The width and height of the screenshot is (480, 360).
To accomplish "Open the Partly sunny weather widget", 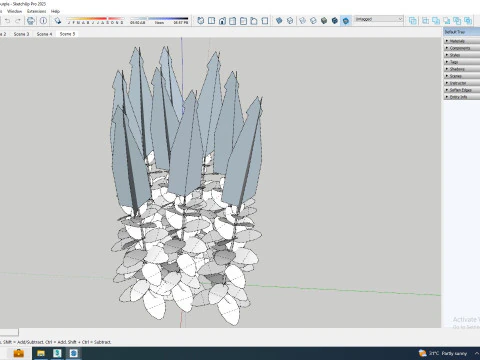I will [x=443, y=353].
